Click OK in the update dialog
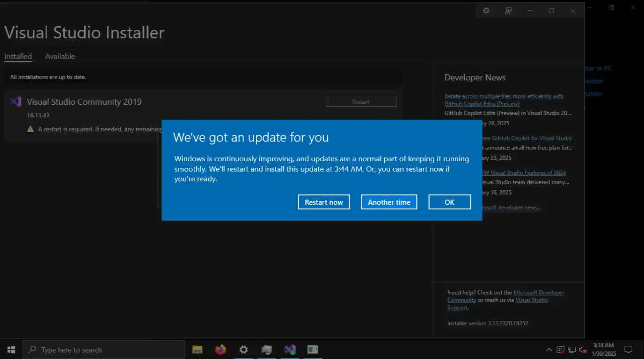This screenshot has height=359, width=644. 449,202
